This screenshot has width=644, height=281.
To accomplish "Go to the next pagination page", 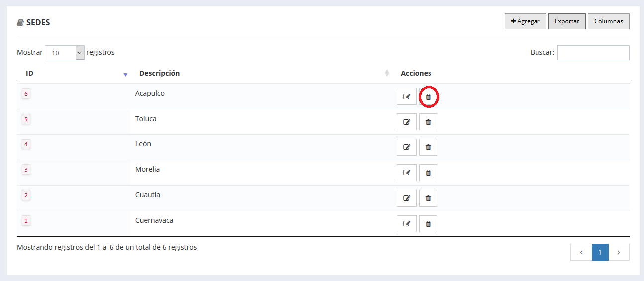I will 619,252.
